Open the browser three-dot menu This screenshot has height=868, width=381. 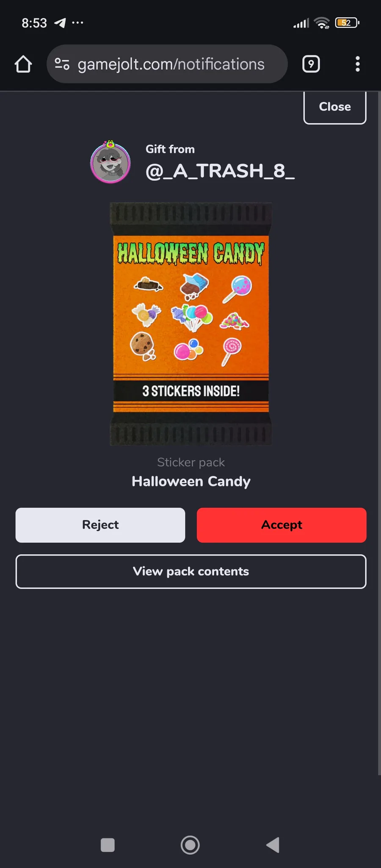coord(358,64)
